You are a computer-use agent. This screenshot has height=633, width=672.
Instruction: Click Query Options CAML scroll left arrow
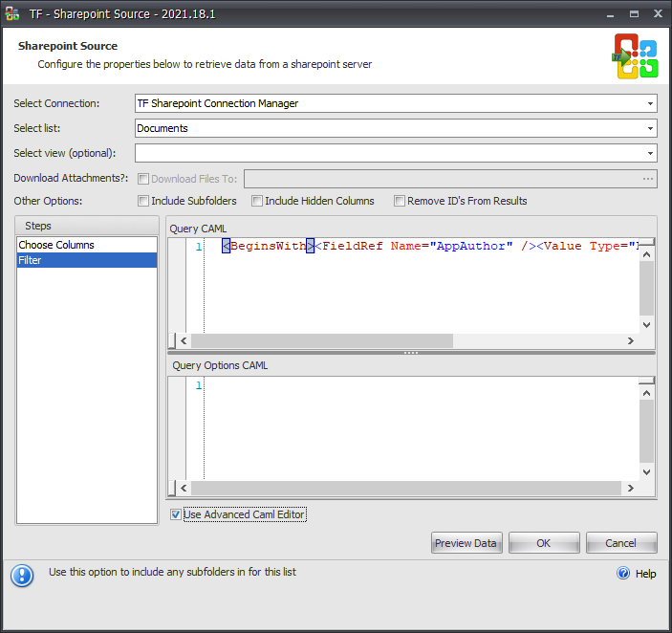[184, 488]
